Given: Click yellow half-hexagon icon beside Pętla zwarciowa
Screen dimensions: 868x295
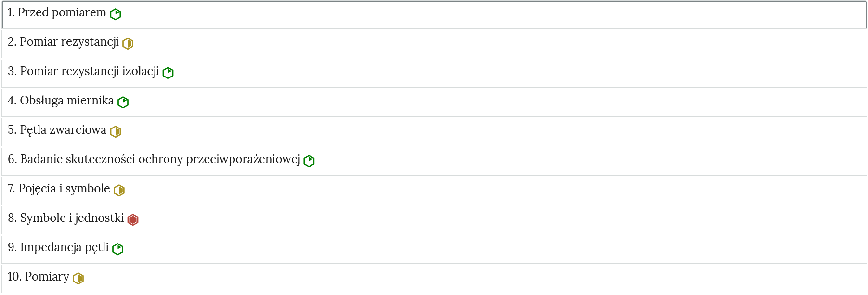Looking at the screenshot, I should pyautogui.click(x=116, y=132).
